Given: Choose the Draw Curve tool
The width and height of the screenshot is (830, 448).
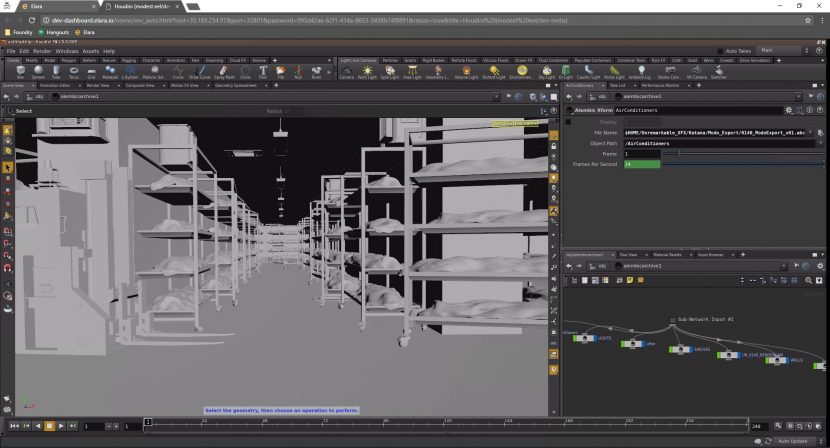Looking at the screenshot, I should [198, 72].
